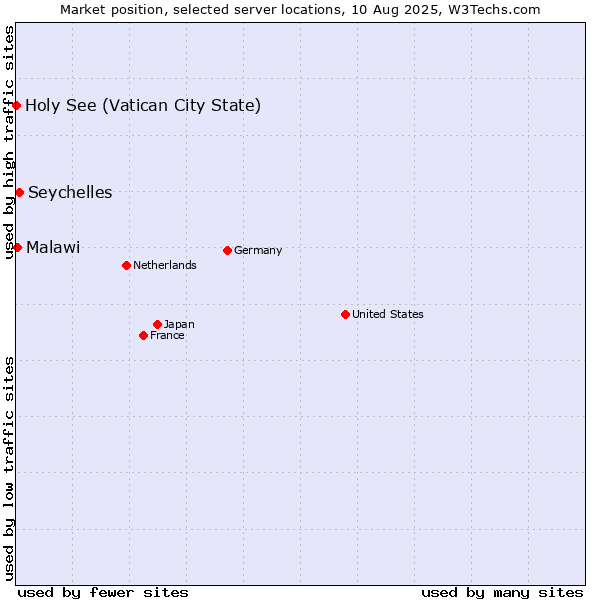Click the "Germany" label
This screenshot has height=600, width=600.
(x=258, y=251)
